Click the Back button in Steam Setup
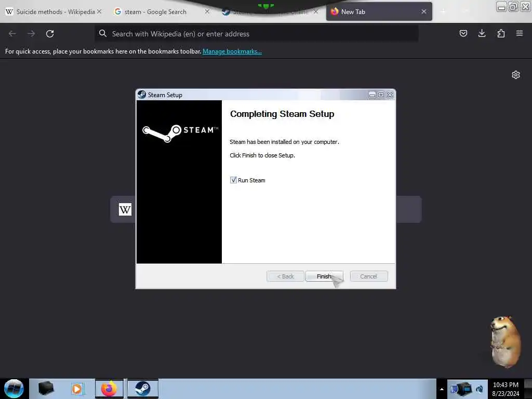Screen dimensions: 532x399 [x=285, y=276]
